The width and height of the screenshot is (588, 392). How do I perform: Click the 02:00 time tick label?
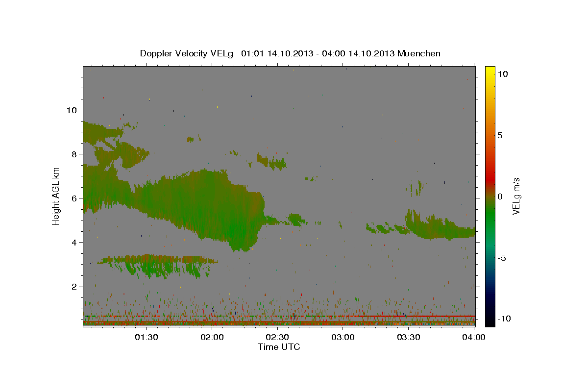coord(212,337)
